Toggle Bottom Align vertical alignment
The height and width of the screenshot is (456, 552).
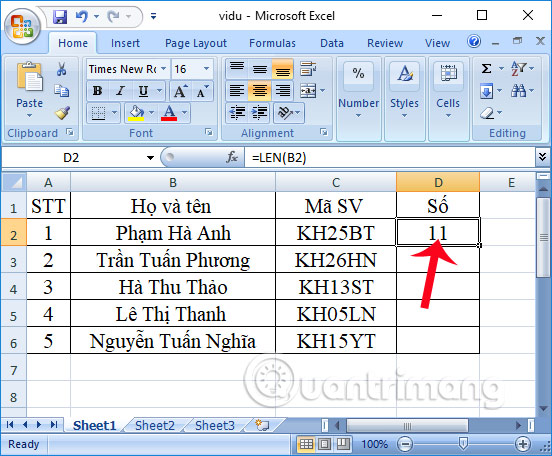(x=282, y=68)
